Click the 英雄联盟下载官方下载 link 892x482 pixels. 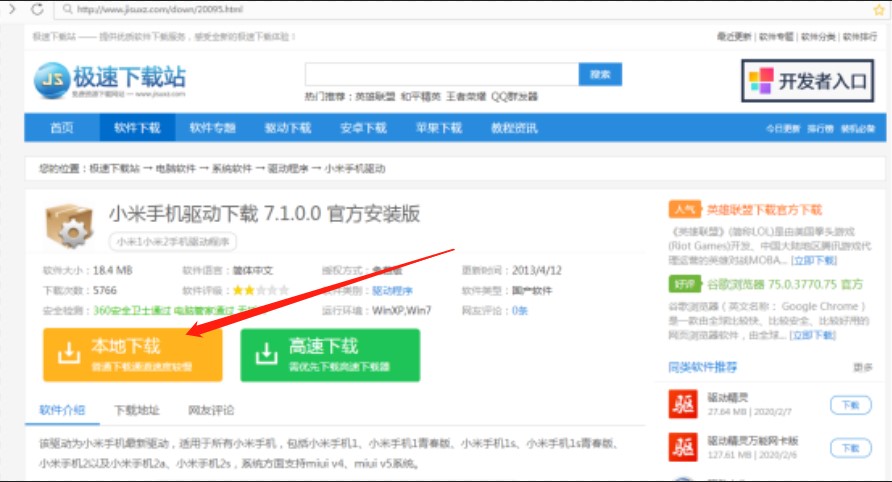pyautogui.click(x=763, y=211)
